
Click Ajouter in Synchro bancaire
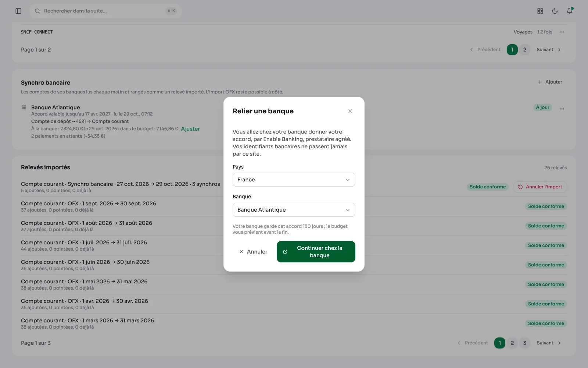click(x=550, y=82)
